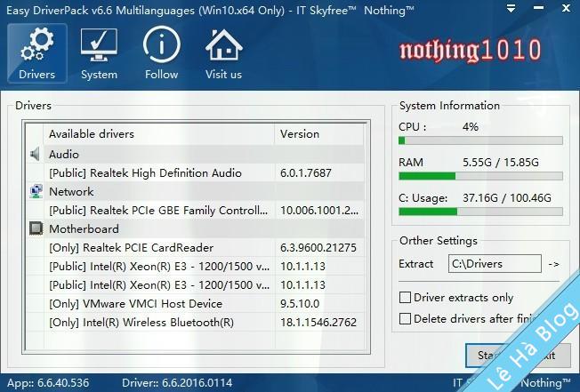Click the CPU usage progress bar
Screen dimensions: 580x392
coord(480,140)
